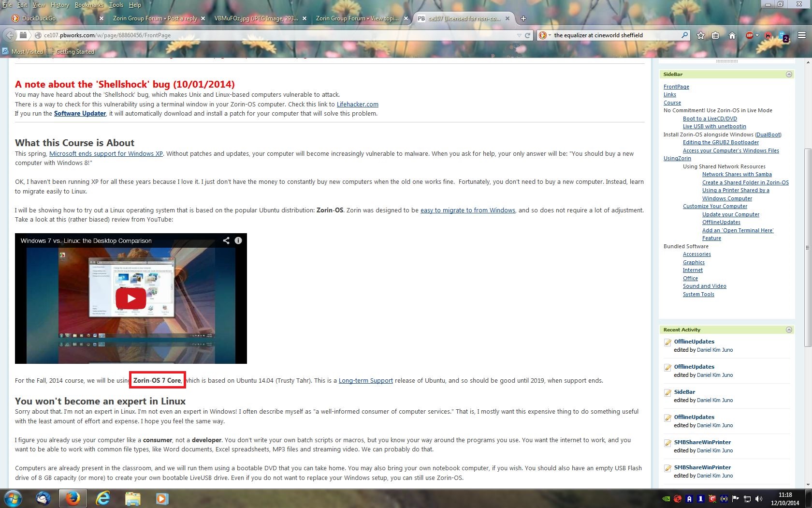The width and height of the screenshot is (812, 508).
Task: Open Sound and Video sidebar link
Action: [x=704, y=286]
